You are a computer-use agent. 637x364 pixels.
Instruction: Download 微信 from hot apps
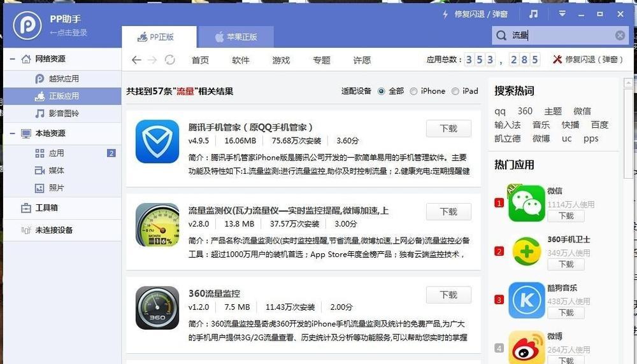(566, 216)
